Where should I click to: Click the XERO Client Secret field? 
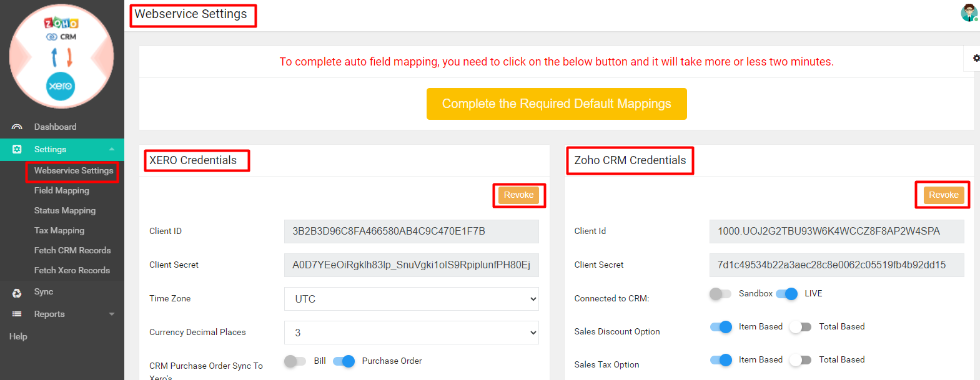tap(411, 265)
